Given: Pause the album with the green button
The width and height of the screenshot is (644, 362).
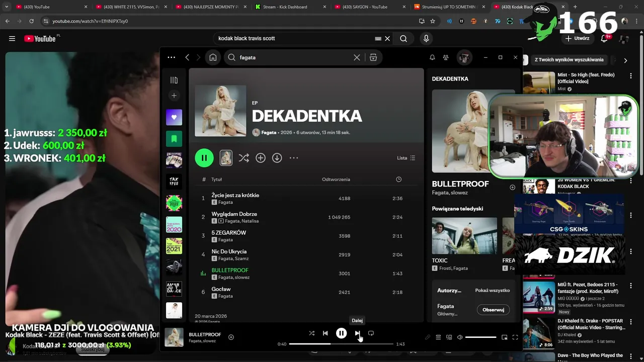Looking at the screenshot, I should (x=204, y=158).
